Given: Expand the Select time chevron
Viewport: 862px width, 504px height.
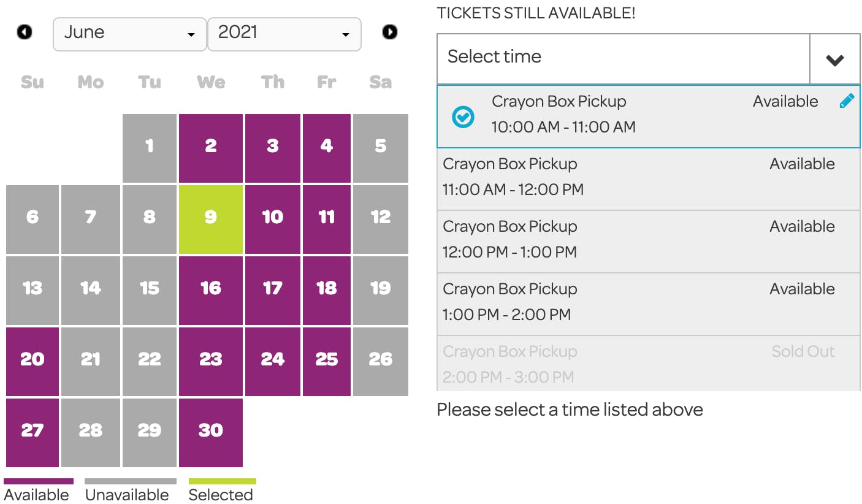Looking at the screenshot, I should tap(834, 59).
